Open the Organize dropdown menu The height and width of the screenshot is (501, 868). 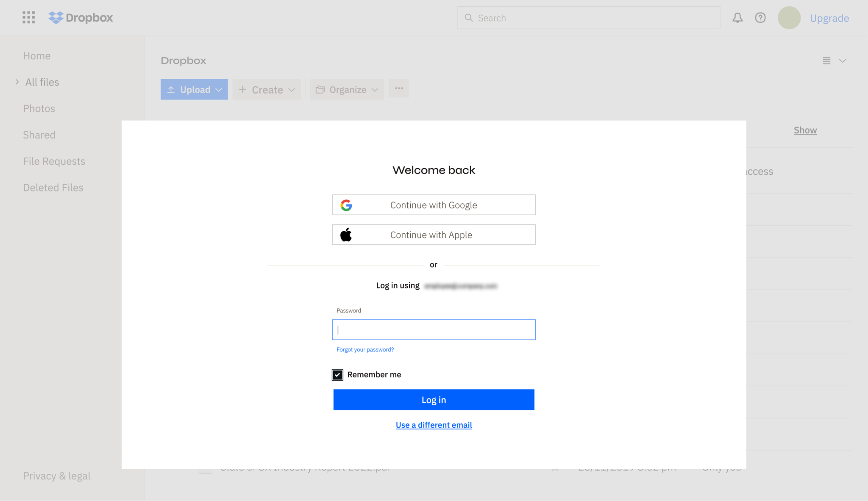pyautogui.click(x=347, y=89)
